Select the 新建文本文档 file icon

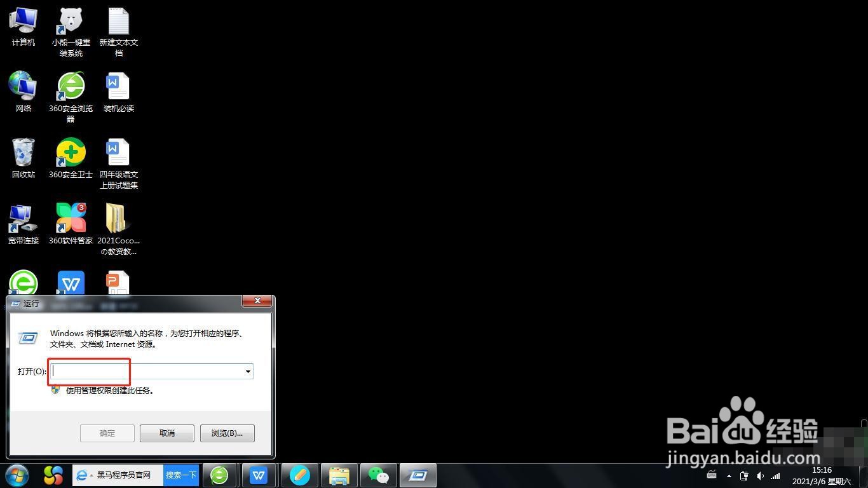click(x=119, y=32)
